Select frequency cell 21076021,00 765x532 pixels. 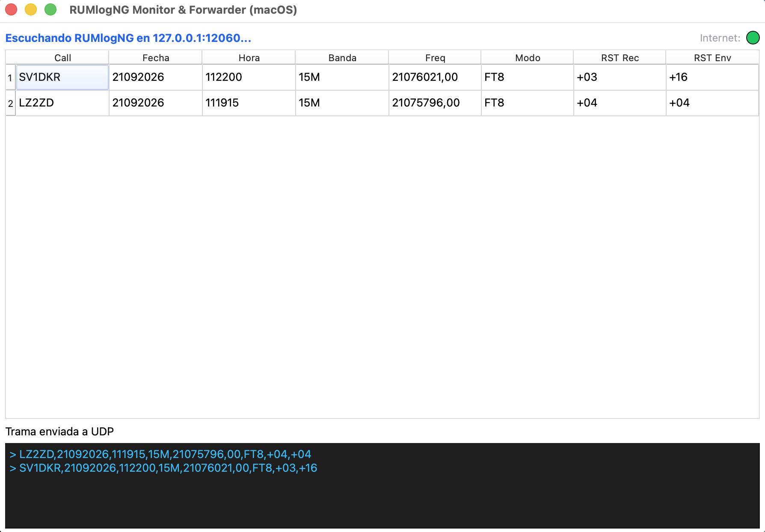pyautogui.click(x=435, y=77)
